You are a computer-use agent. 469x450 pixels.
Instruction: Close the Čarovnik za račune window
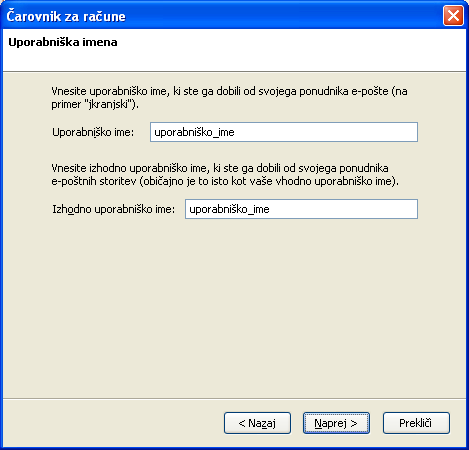tap(453, 15)
